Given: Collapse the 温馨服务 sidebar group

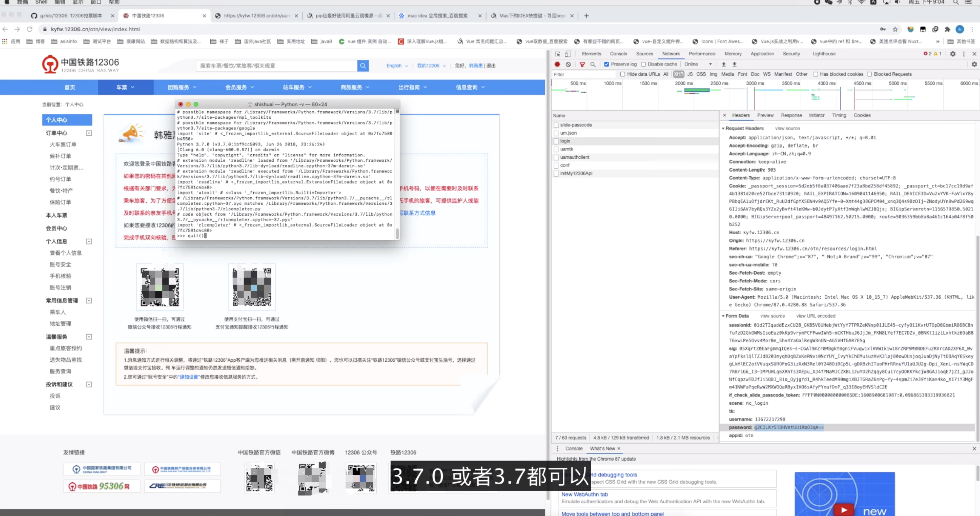Looking at the screenshot, I should [x=89, y=337].
